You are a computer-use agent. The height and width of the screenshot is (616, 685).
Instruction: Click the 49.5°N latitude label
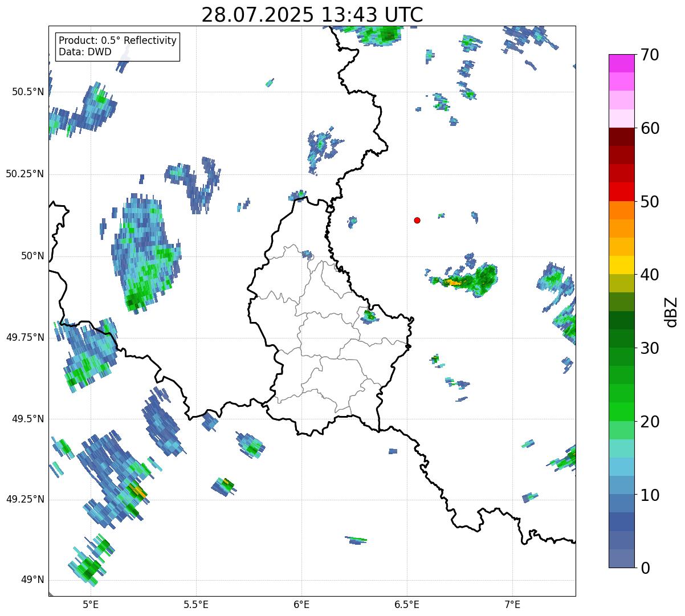click(28, 419)
